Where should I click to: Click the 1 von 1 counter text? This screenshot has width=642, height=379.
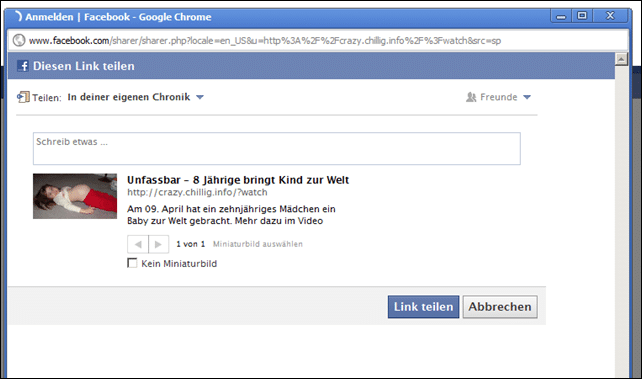click(190, 244)
